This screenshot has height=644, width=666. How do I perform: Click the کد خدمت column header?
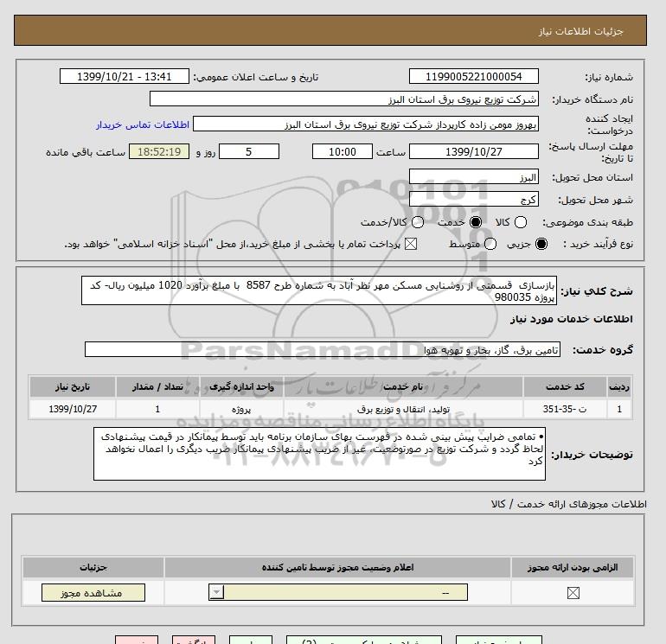point(565,386)
